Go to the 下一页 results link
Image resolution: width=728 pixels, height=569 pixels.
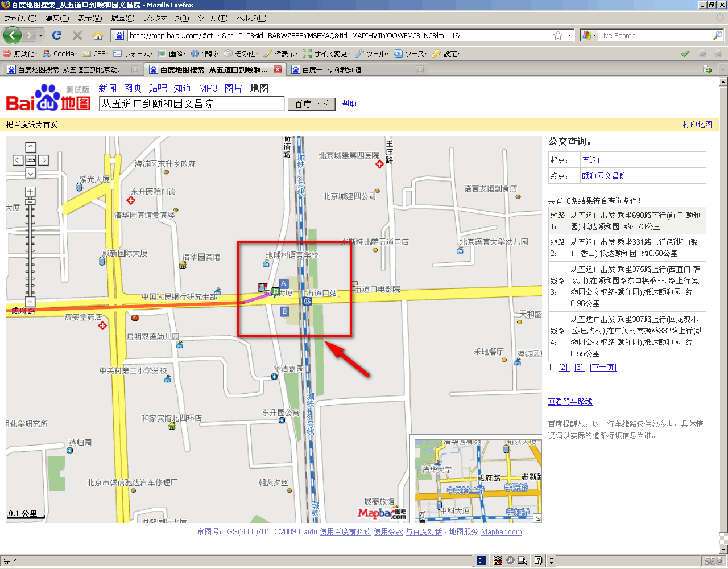click(603, 367)
